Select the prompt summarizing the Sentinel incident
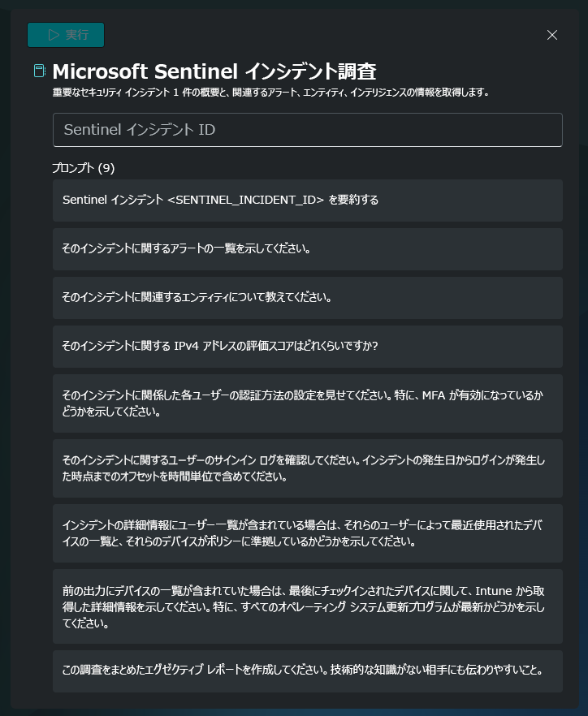588x716 pixels. (308, 200)
